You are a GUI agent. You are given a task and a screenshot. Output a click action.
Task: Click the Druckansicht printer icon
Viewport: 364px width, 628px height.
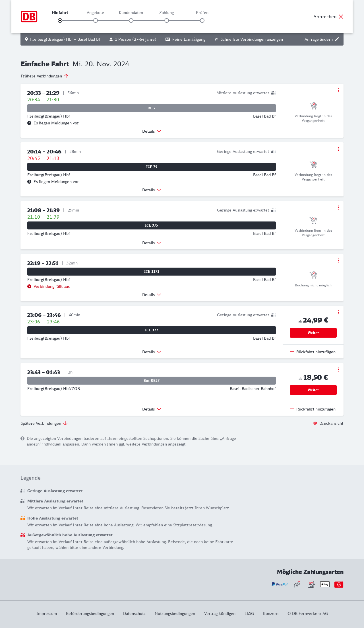point(315,423)
